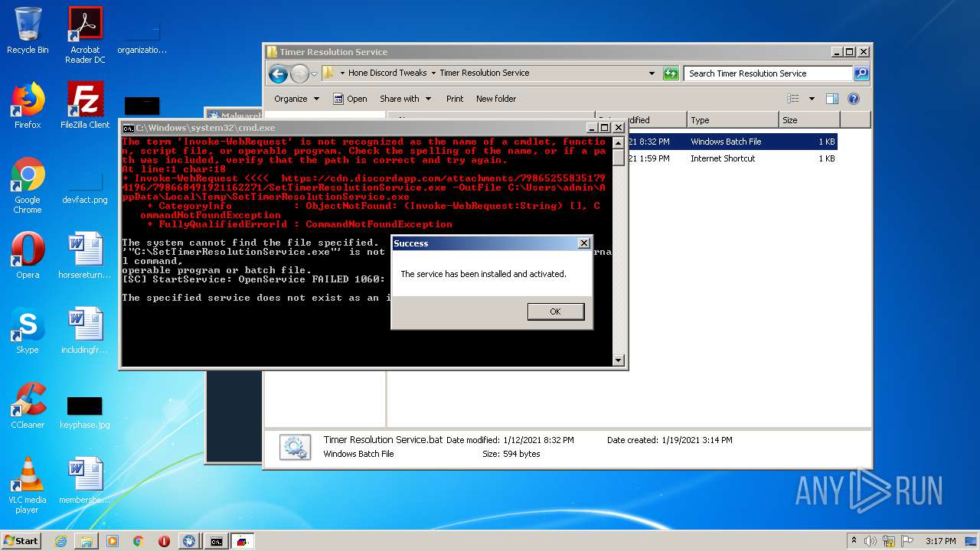The width and height of the screenshot is (980, 551).
Task: Click Hone Discord Tweaks breadcrumb
Action: click(387, 73)
